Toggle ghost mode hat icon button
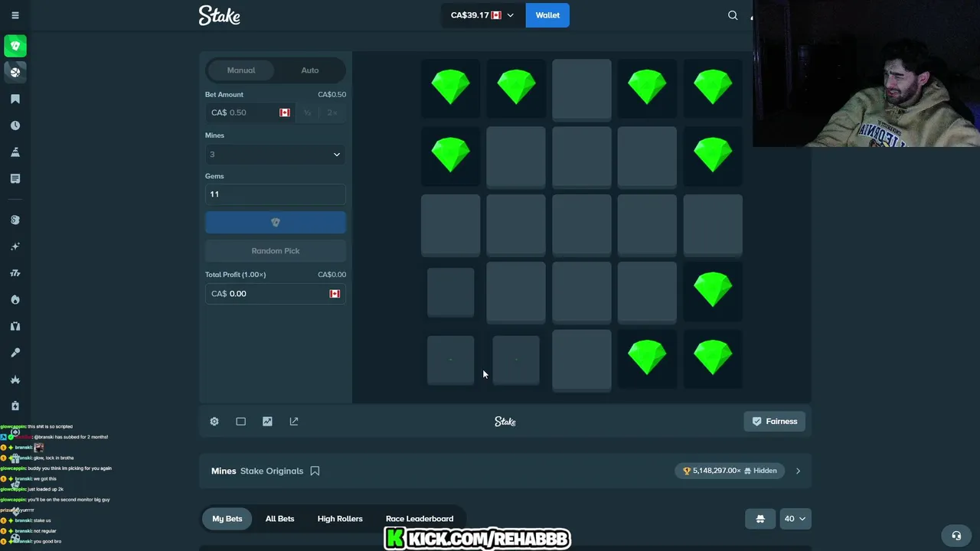 coord(760,519)
